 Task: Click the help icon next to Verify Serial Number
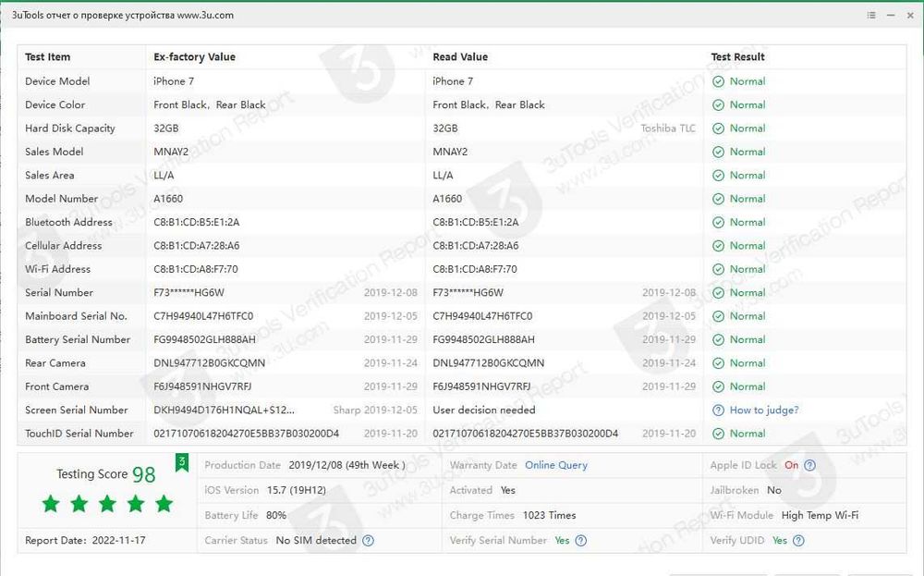580,540
